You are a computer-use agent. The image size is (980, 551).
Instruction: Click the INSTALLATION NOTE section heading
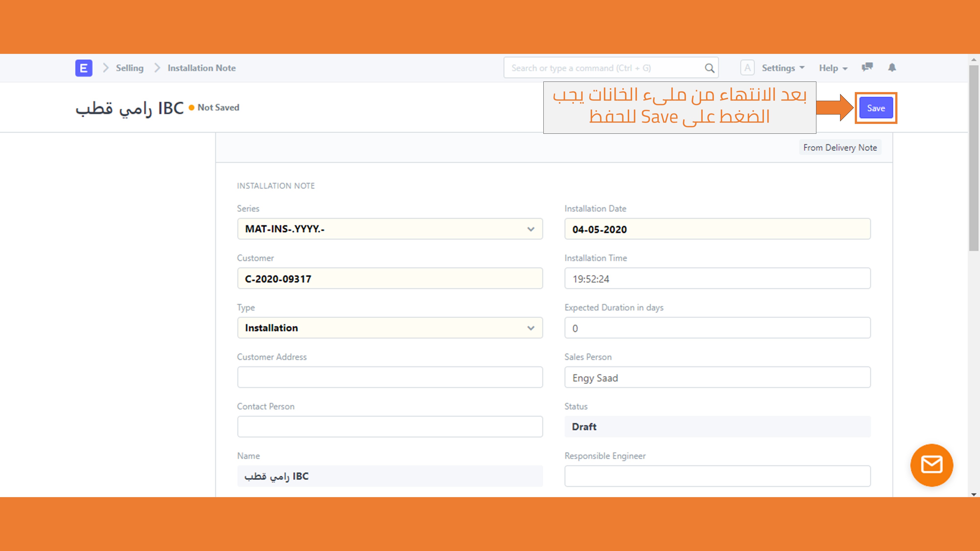(x=276, y=186)
